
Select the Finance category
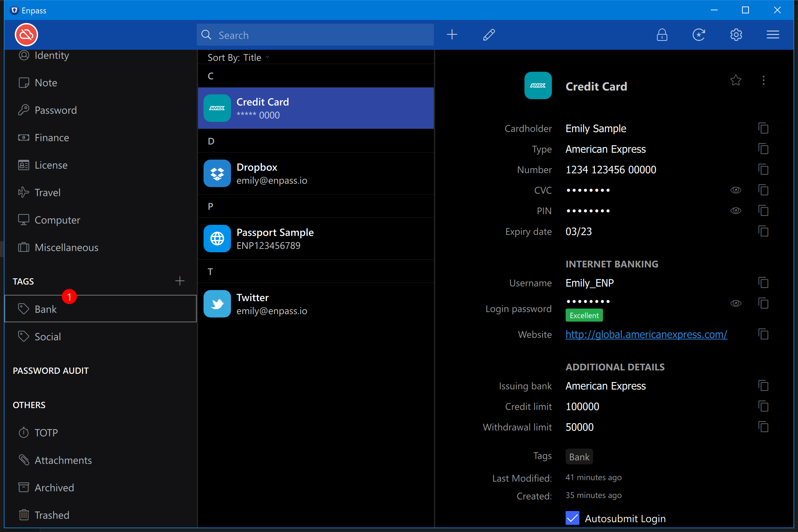[x=101, y=138]
